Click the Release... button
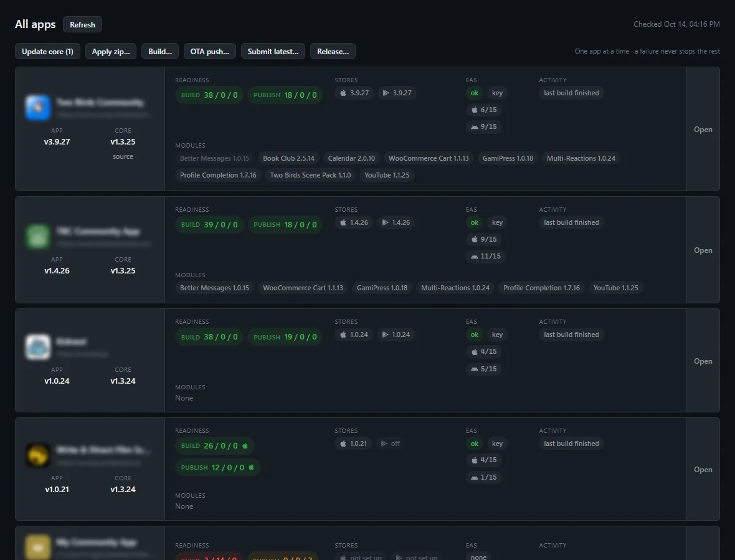Screen dimensions: 735x560 pos(333,52)
